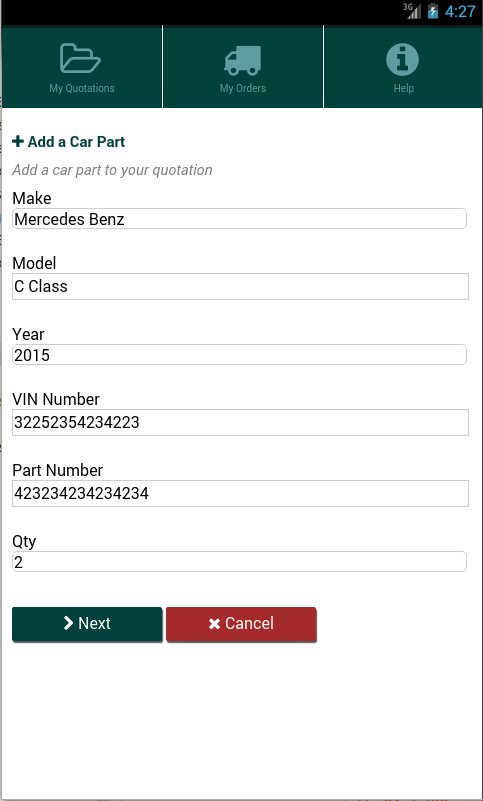This screenshot has height=801, width=483.
Task: Click the Next button text
Action: click(95, 623)
